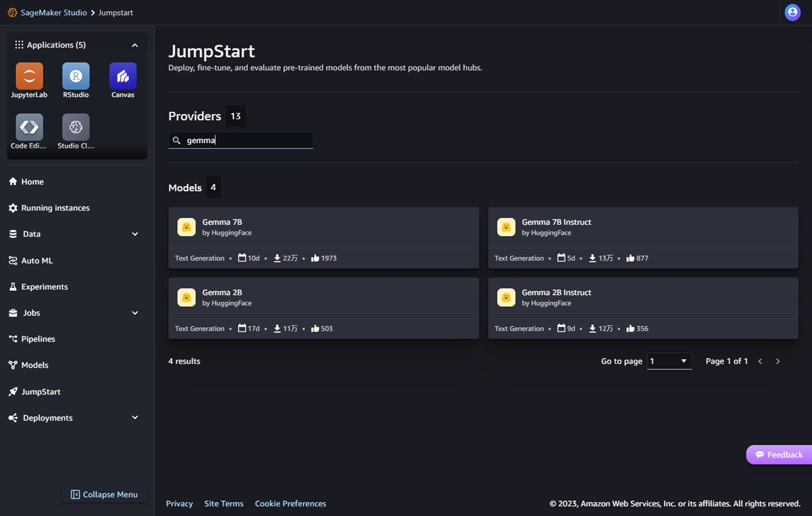Launch RStudio from Applications
812x516 pixels.
click(x=76, y=77)
